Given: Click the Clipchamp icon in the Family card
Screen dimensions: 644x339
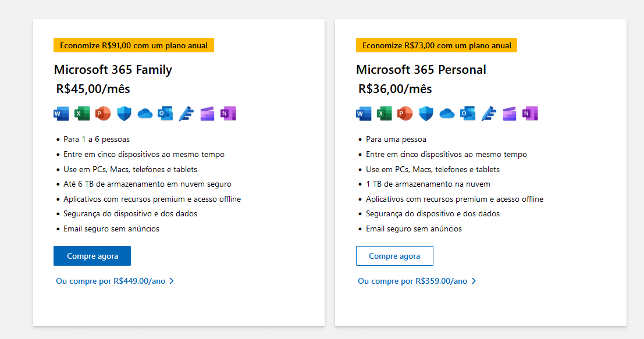Looking at the screenshot, I should pos(207,113).
